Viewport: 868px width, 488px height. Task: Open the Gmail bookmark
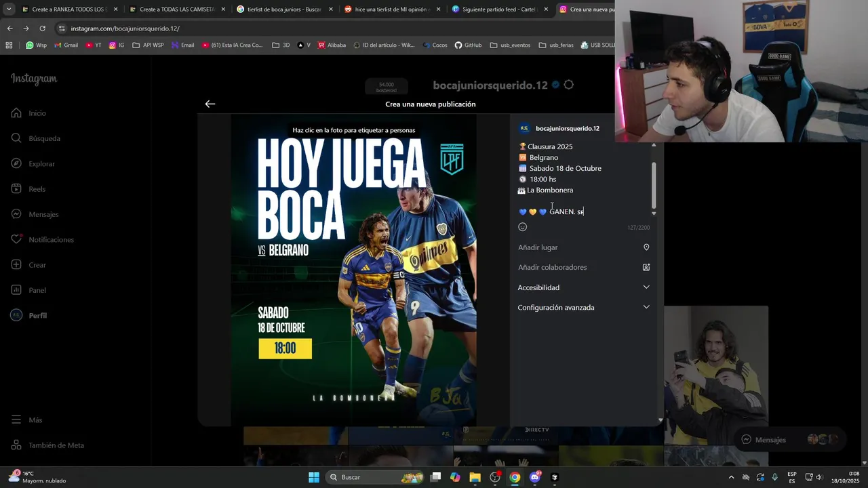[x=66, y=45]
